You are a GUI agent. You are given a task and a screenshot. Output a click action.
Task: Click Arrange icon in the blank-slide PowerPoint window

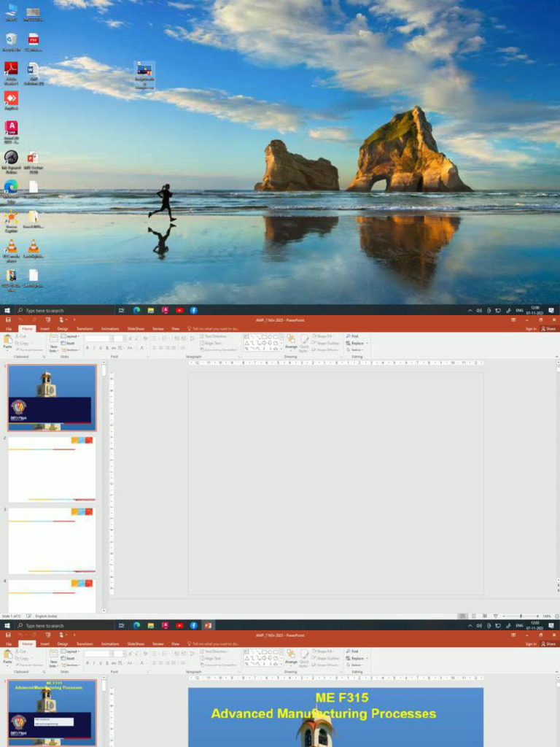[291, 340]
